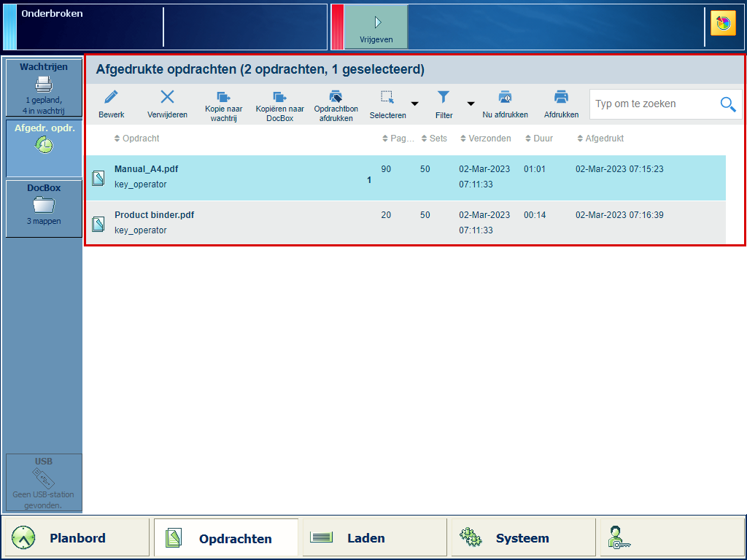Click the red status bar indicator
The image size is (747, 560).
(337, 27)
